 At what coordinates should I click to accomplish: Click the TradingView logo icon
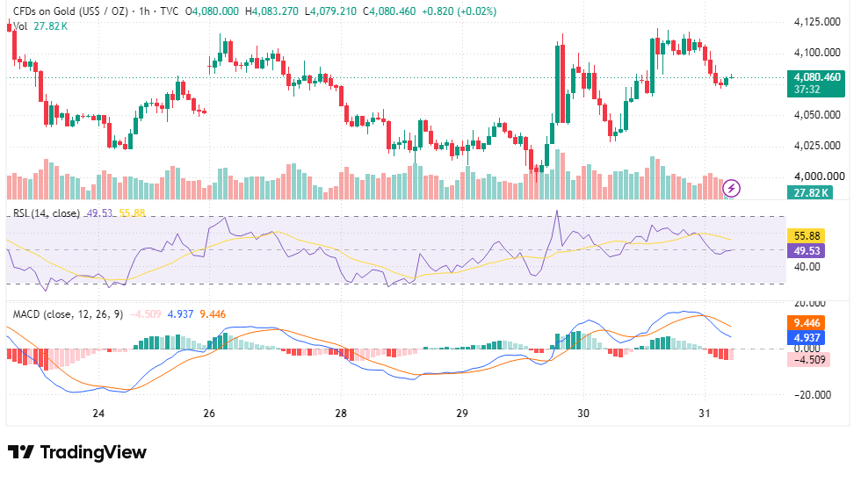21,452
